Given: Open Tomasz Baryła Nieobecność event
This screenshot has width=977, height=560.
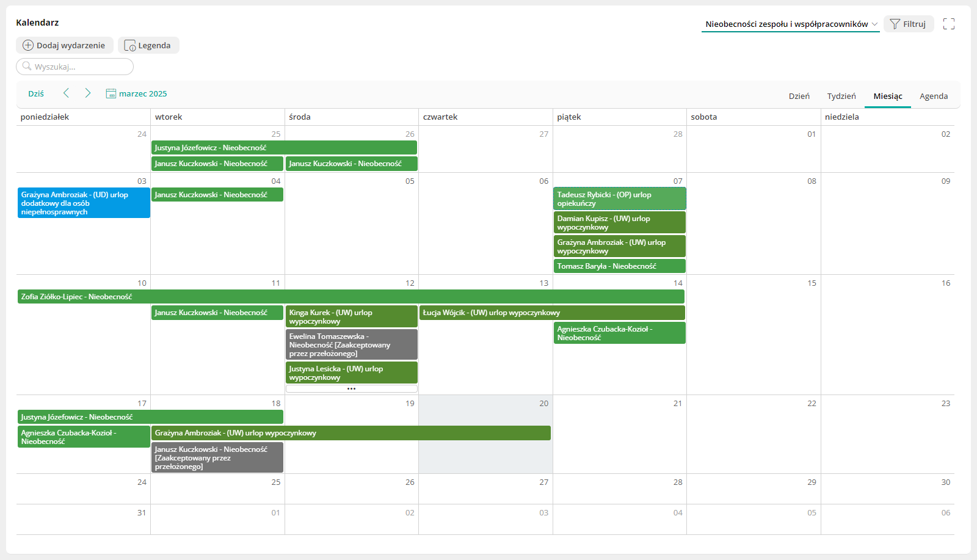Looking at the screenshot, I should [x=620, y=266].
